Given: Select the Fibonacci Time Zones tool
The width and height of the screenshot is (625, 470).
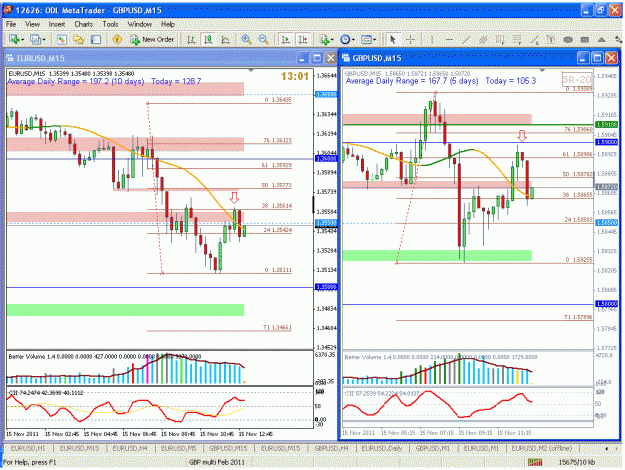Looking at the screenshot, I should tap(500, 39).
